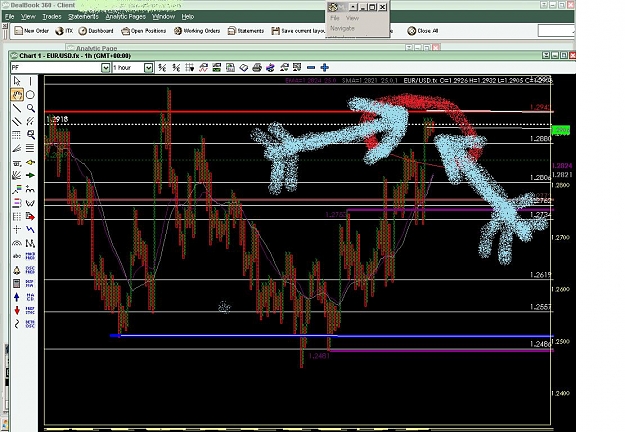Viewport: 625px width, 432px height.
Task: Select the crosshair cursor tool
Action: coord(17,230)
